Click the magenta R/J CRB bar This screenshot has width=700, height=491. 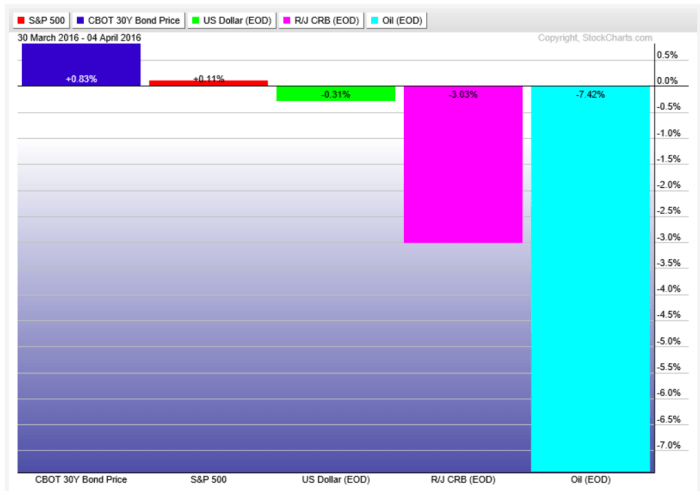coord(462,165)
